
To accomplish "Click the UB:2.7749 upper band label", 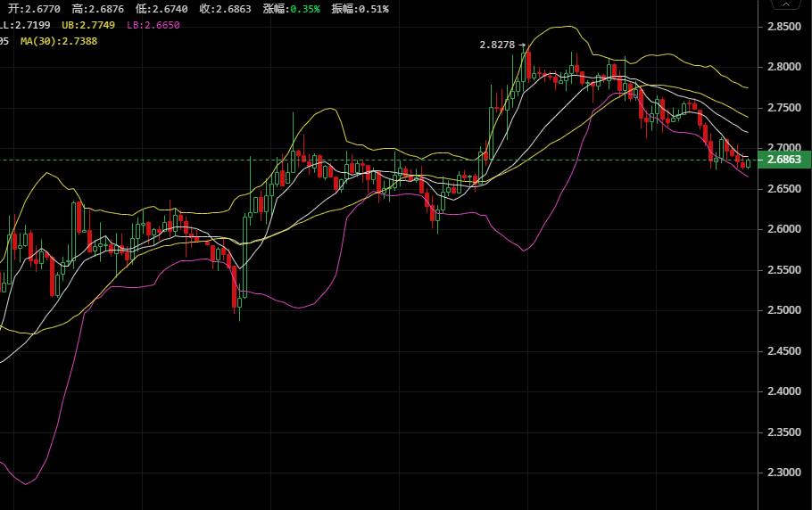I will [88, 25].
